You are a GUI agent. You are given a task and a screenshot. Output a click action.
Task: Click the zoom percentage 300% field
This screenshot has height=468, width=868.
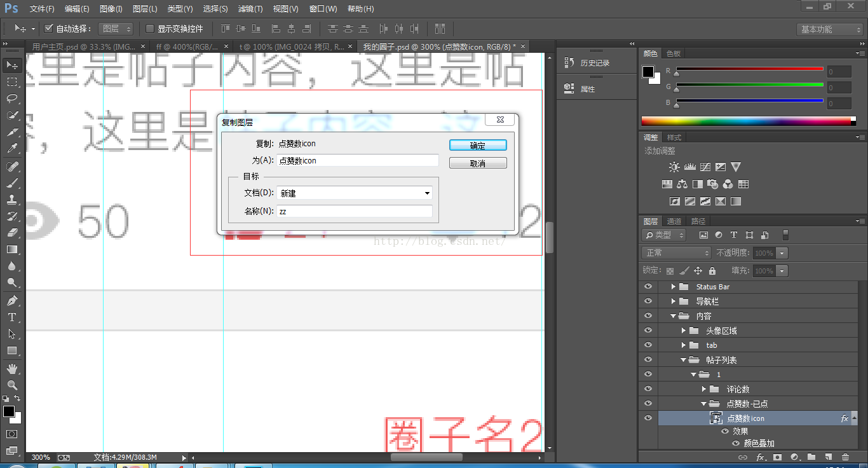tap(41, 457)
